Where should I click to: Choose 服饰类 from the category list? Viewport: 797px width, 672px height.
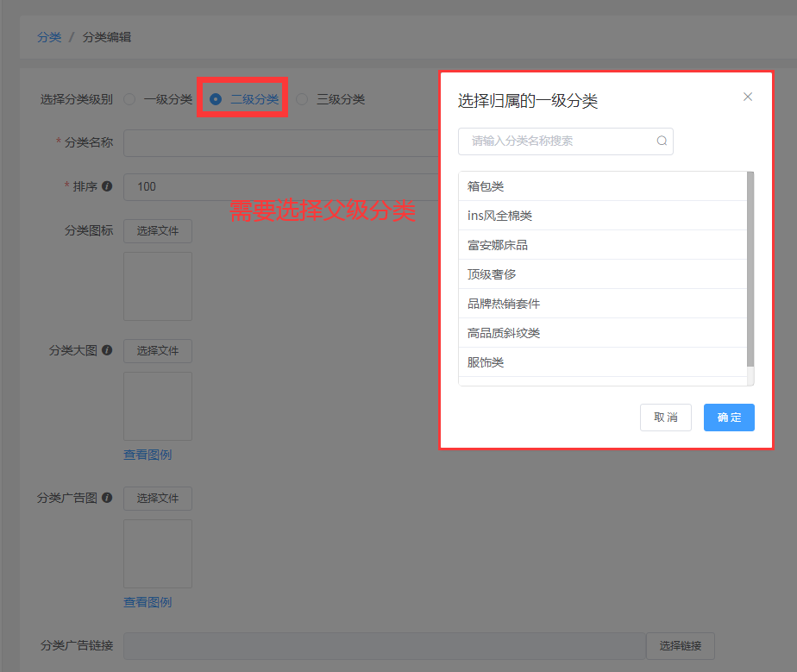[x=602, y=362]
